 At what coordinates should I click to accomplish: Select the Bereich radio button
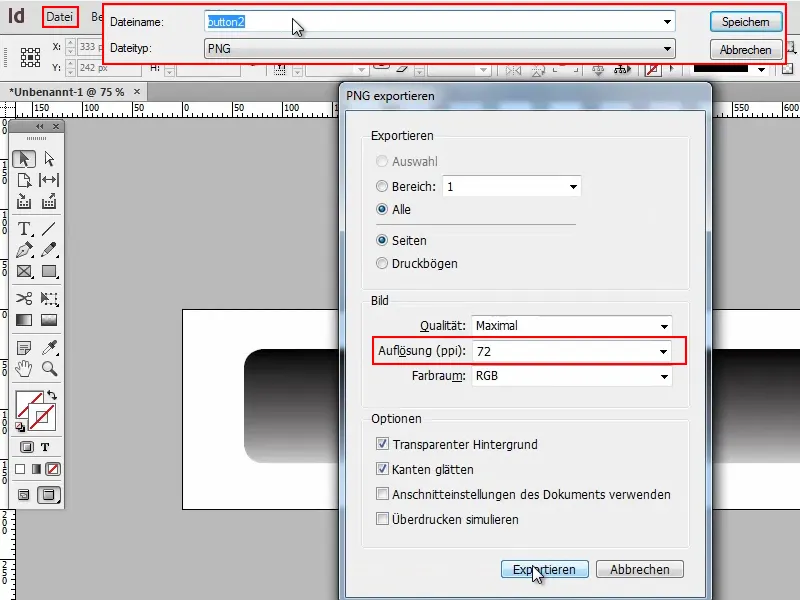(382, 186)
